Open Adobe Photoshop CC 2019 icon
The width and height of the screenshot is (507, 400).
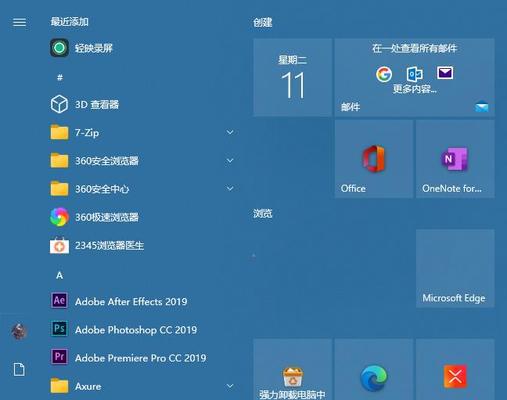point(59,329)
